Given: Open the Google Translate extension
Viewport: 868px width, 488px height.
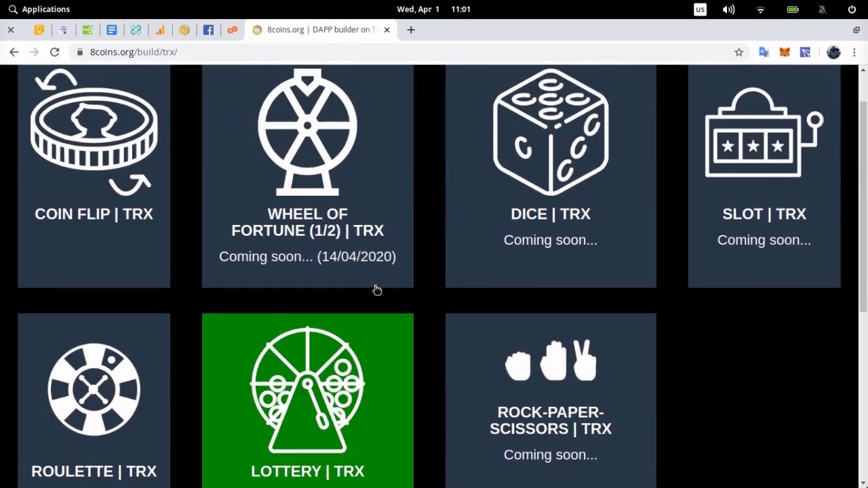Looking at the screenshot, I should pyautogui.click(x=764, y=52).
